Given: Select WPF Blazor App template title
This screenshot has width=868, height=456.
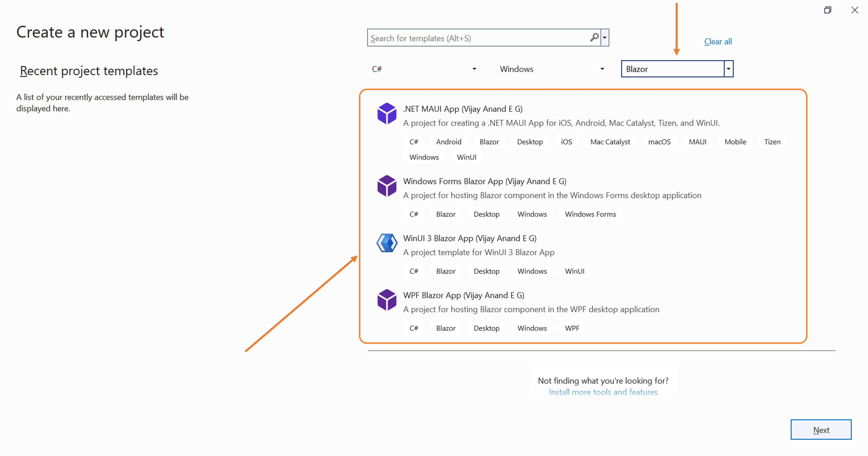Looking at the screenshot, I should [x=463, y=295].
